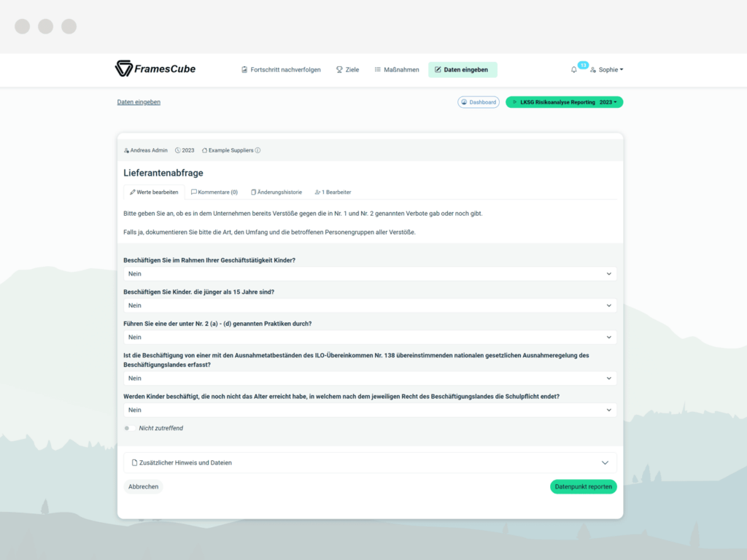The height and width of the screenshot is (560, 747).
Task: Click the Daten eingeben breadcrumb link
Action: (139, 102)
